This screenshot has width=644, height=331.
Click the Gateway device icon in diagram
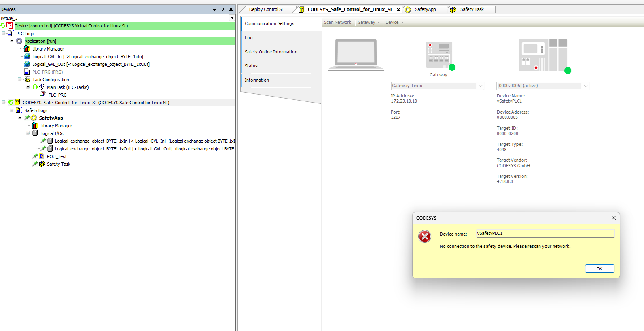click(439, 55)
